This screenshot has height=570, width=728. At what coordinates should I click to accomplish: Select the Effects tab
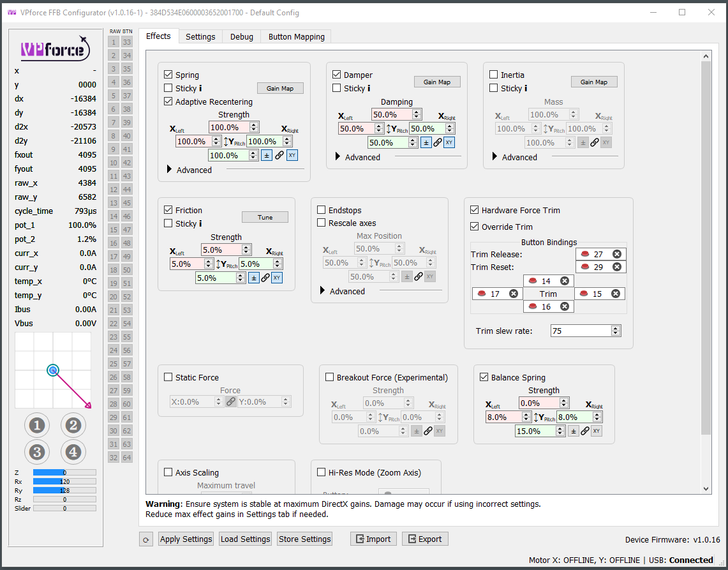point(158,36)
